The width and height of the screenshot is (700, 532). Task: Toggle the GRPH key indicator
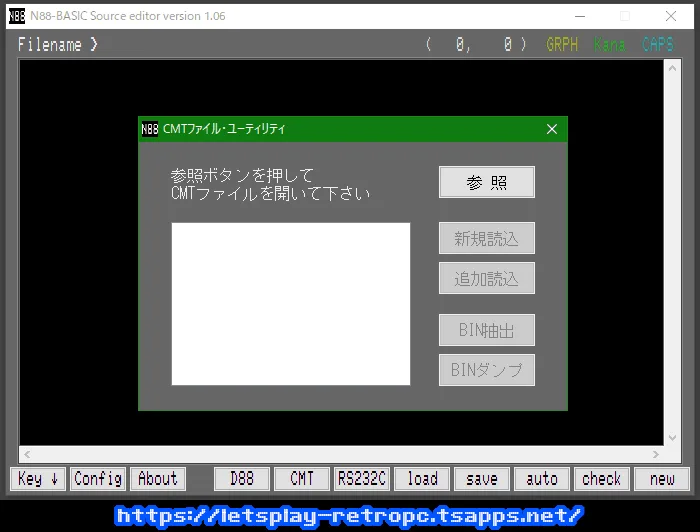pyautogui.click(x=562, y=45)
